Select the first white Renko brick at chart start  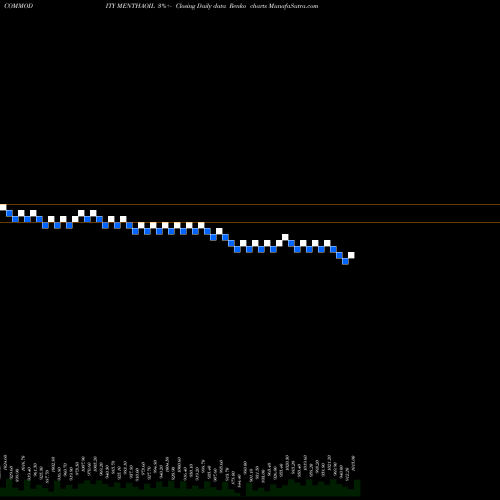click(x=3, y=207)
